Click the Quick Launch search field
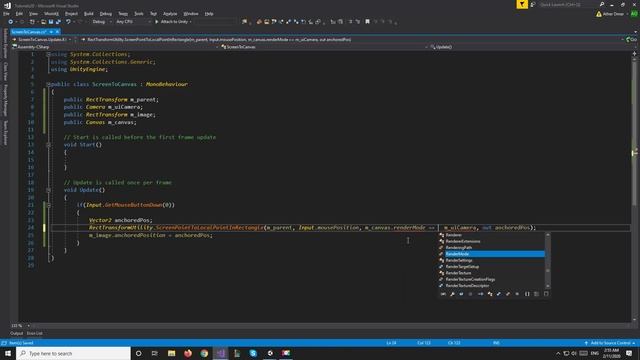 pos(568,4)
